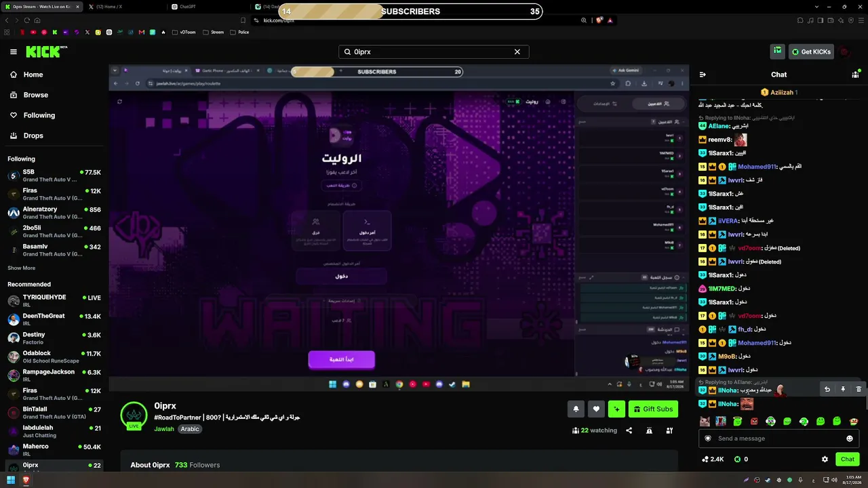Pin the hovered IINoha chat message
Viewport: 868px width, 488px height.
[843, 389]
